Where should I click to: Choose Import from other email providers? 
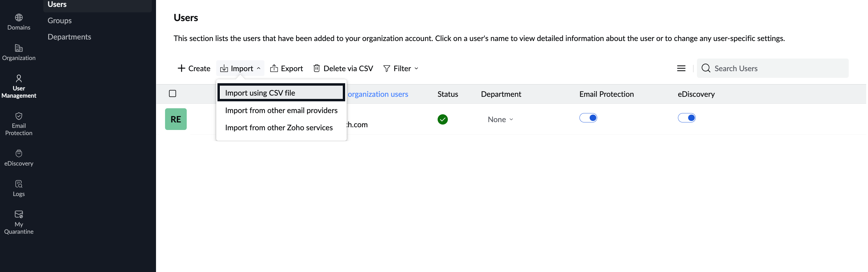click(x=281, y=110)
